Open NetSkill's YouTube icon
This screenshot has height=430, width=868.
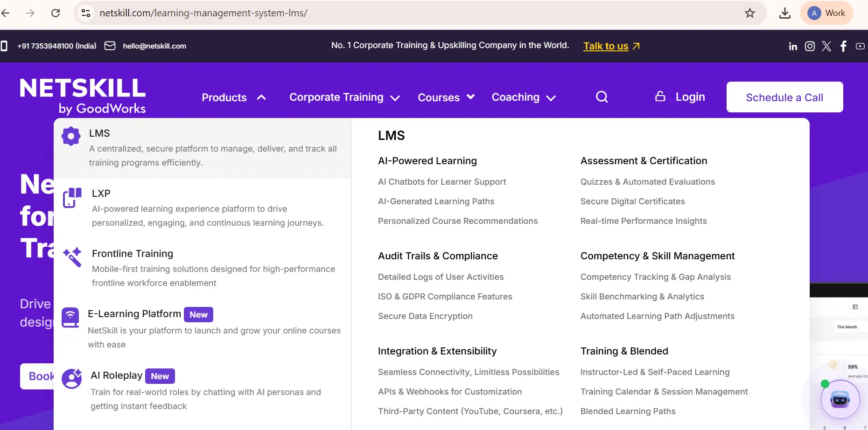pyautogui.click(x=860, y=46)
